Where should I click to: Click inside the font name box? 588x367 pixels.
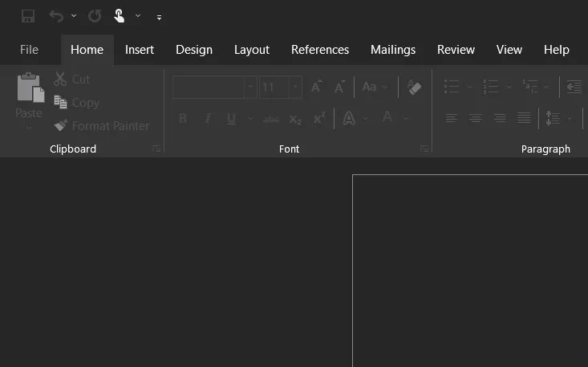(x=209, y=87)
